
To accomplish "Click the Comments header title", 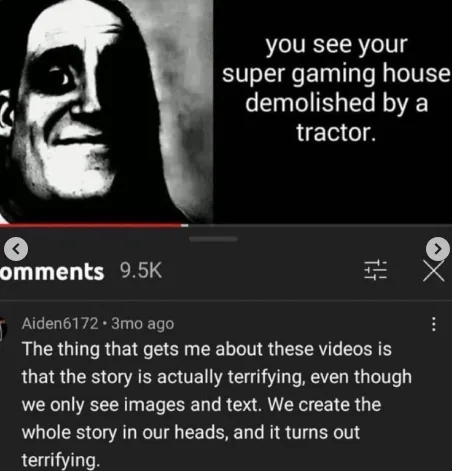I will tap(52, 272).
